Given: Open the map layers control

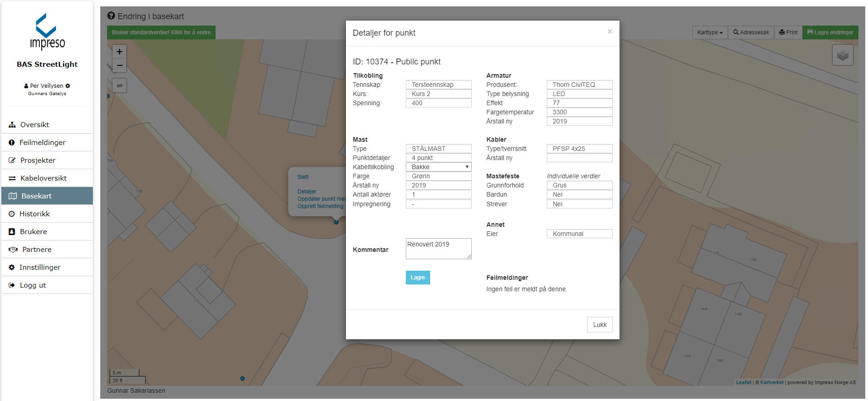Looking at the screenshot, I should (x=842, y=55).
